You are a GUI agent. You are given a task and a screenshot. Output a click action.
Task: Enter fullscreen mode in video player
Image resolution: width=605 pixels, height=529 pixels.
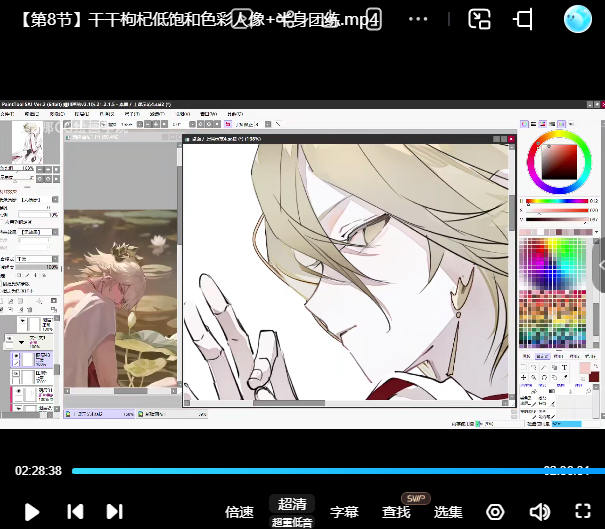tap(583, 511)
